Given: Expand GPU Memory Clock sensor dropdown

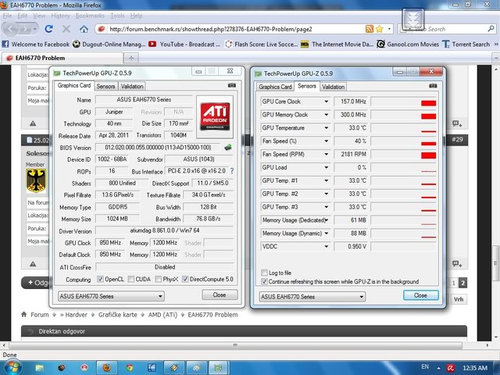Looking at the screenshot, I should [326, 115].
